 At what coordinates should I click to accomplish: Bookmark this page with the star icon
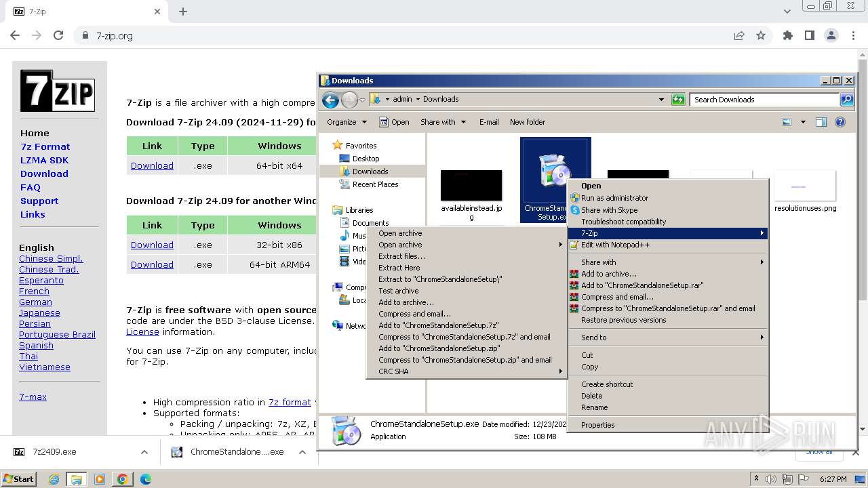point(761,35)
